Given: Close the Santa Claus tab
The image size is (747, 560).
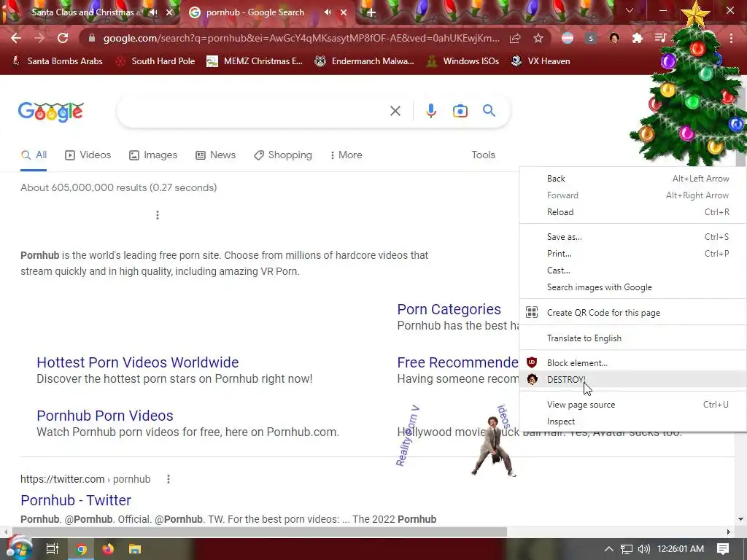Looking at the screenshot, I should coord(169,13).
